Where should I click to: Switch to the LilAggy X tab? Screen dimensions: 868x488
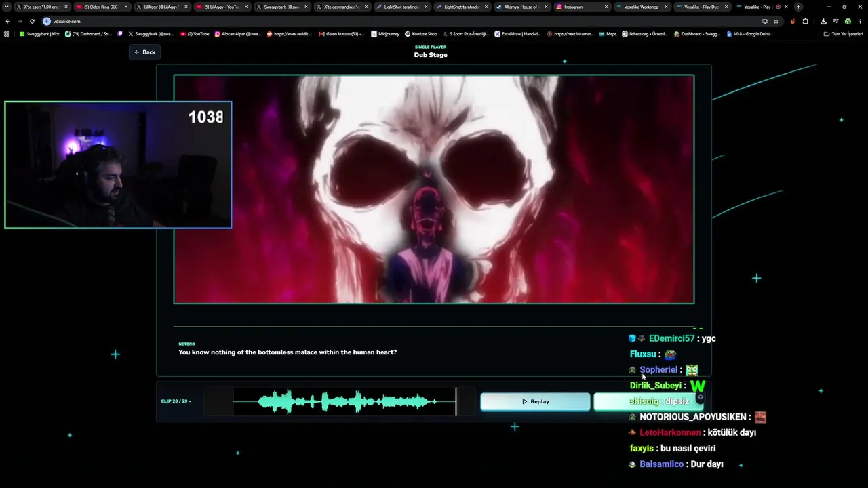pos(161,7)
